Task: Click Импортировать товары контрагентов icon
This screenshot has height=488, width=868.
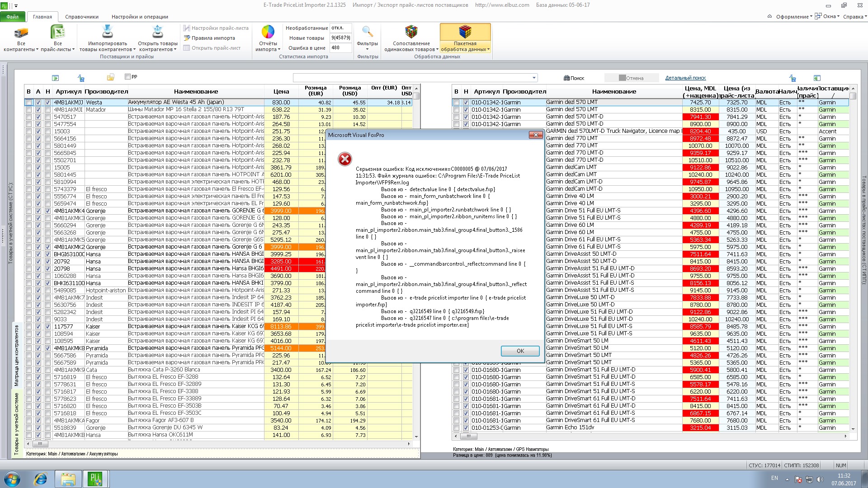Action: coord(108,32)
